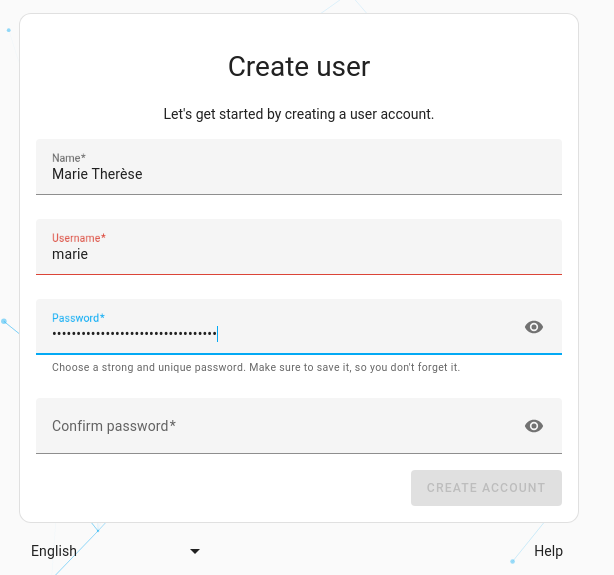Click the 'Marie Therèse' name text

coord(97,174)
